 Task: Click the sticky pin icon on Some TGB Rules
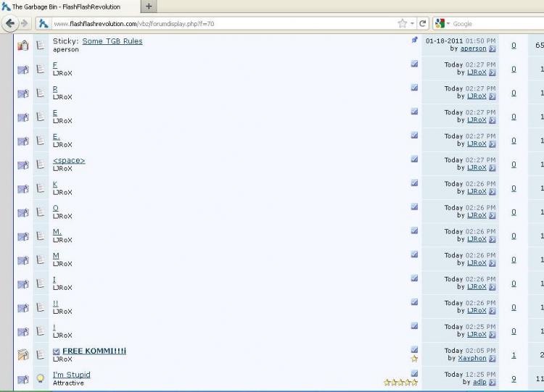pos(414,40)
